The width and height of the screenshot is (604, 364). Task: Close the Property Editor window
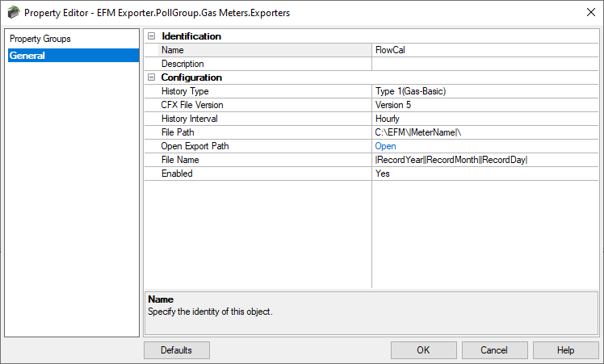591,12
